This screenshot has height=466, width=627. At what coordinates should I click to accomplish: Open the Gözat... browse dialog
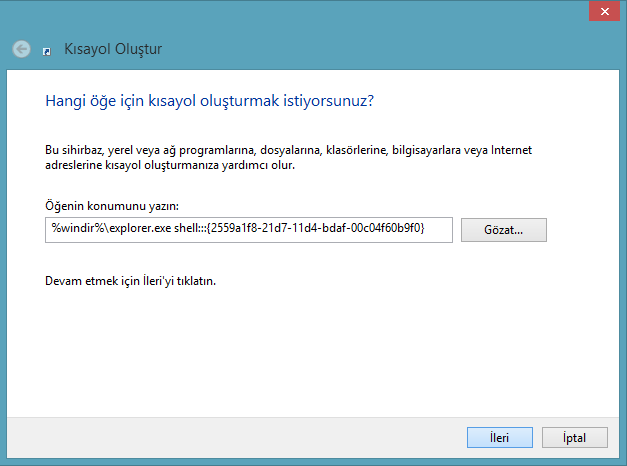coord(503,230)
